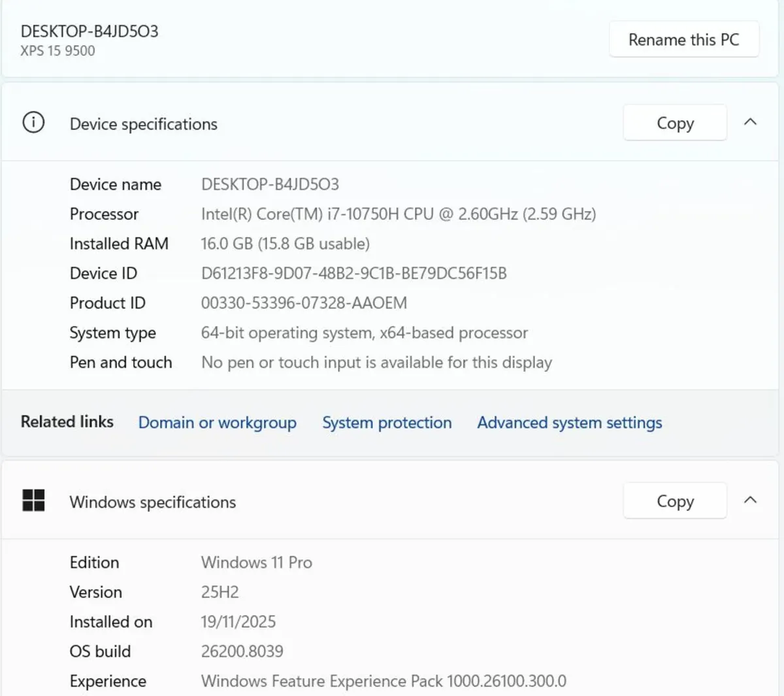This screenshot has width=784, height=696.
Task: Select the Windows 11 Pro edition value
Action: tap(257, 562)
